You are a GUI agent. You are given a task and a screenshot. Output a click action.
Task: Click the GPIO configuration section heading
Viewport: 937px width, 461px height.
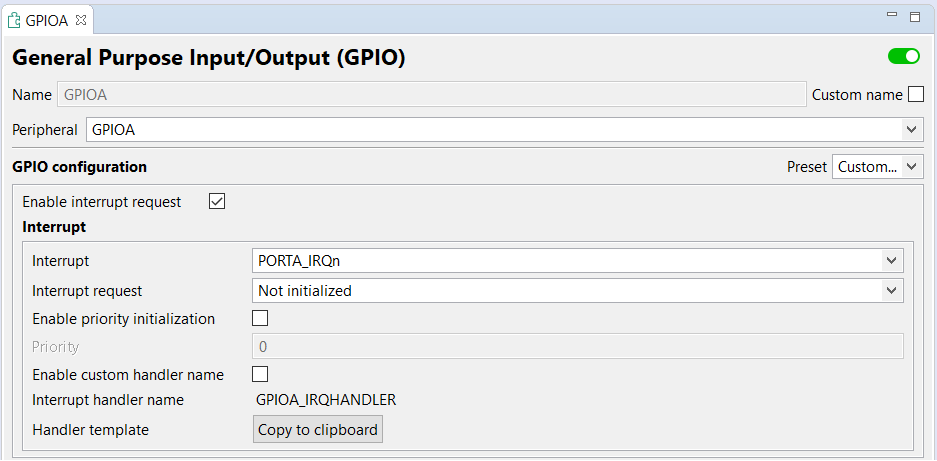(x=80, y=167)
